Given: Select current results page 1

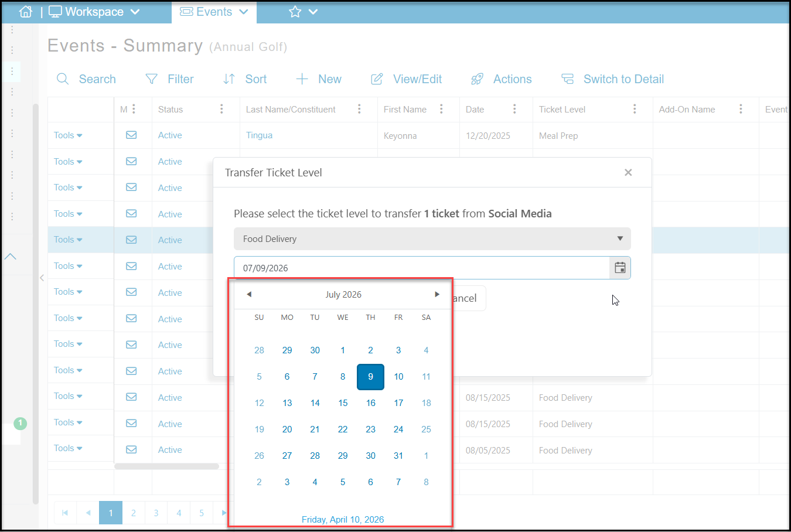Looking at the screenshot, I should (x=111, y=513).
